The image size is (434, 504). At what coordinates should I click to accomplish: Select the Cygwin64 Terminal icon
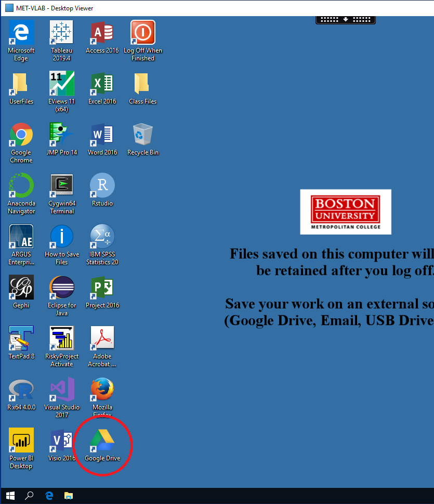(x=61, y=186)
